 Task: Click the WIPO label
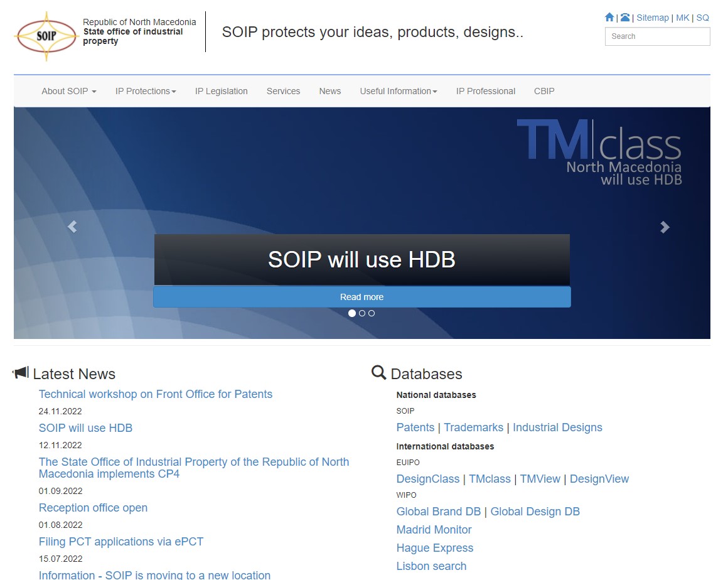pyautogui.click(x=406, y=495)
